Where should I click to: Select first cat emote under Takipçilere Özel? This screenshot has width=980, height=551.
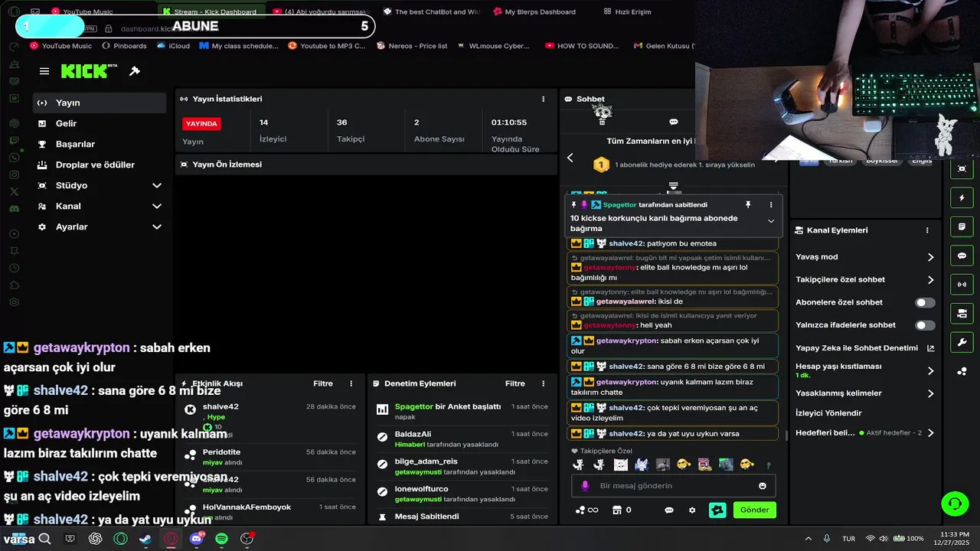tap(580, 465)
